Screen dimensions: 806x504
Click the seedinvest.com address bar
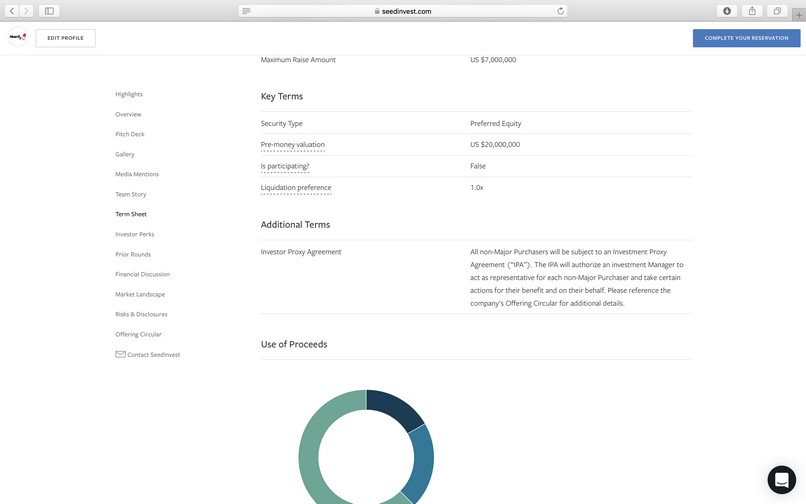pyautogui.click(x=403, y=11)
